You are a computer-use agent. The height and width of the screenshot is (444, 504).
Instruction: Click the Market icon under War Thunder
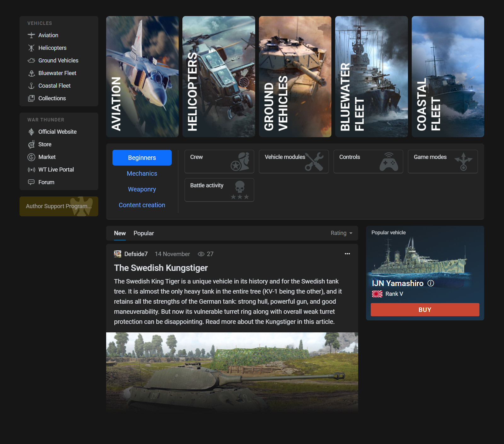tap(31, 157)
